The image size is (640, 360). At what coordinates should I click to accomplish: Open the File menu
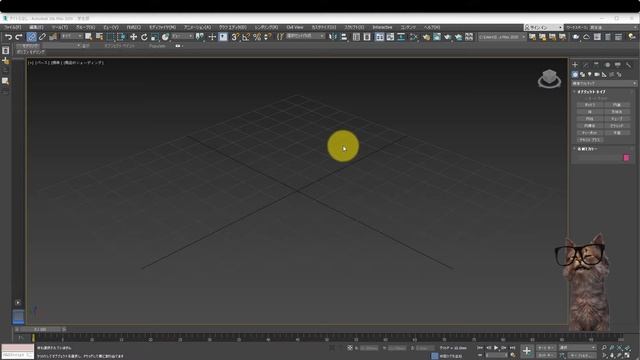click(12, 27)
